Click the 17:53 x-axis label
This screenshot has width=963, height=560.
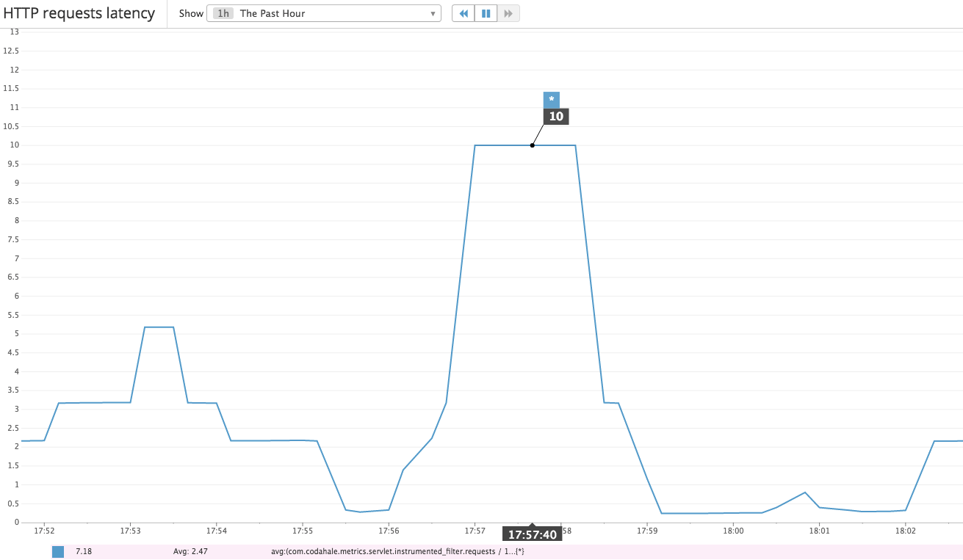pos(130,530)
